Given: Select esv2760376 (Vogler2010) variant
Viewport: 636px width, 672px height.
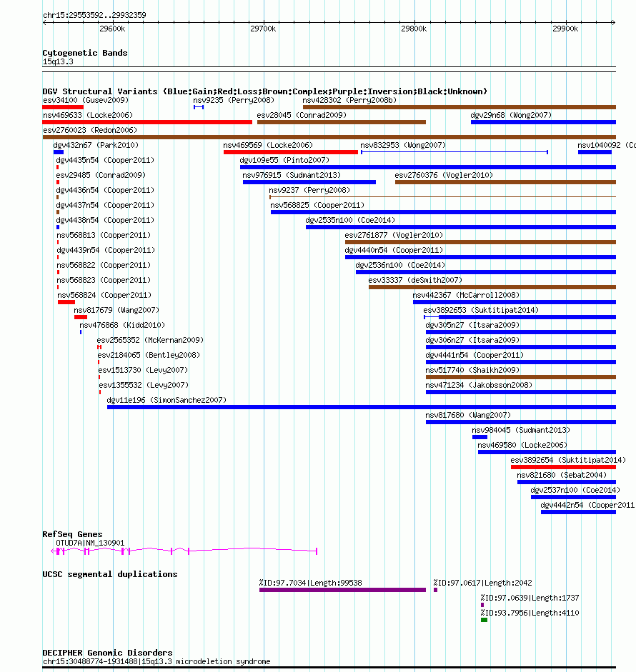Looking at the screenshot, I should coord(505,182).
